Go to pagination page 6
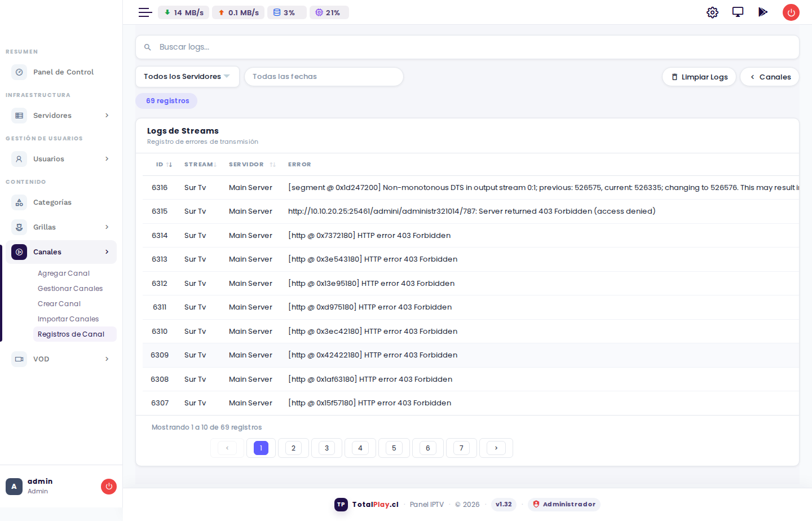812x521 pixels. [428, 448]
